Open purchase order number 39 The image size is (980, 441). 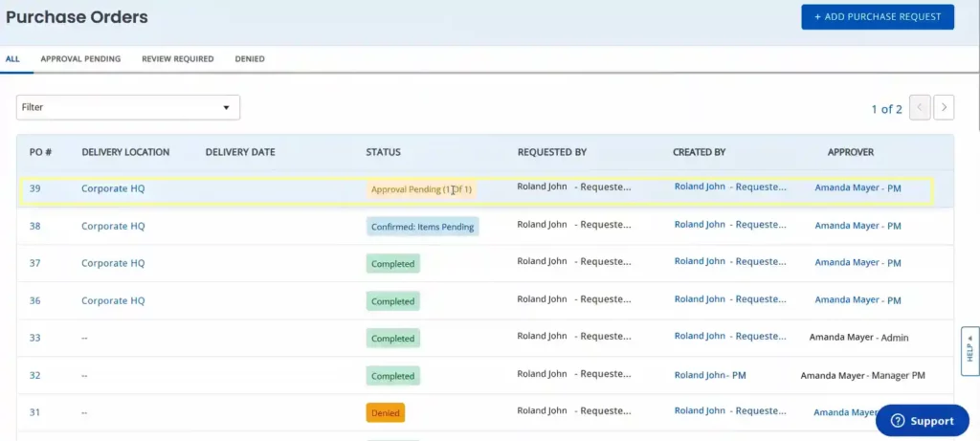point(34,189)
